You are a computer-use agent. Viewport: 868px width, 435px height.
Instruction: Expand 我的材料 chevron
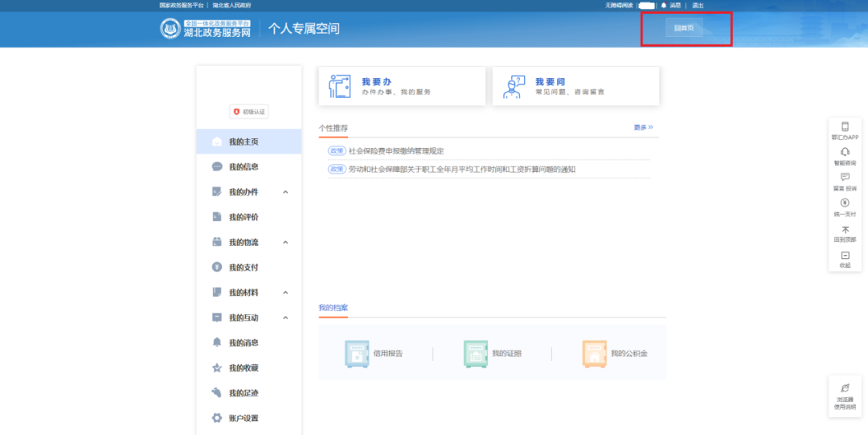pyautogui.click(x=285, y=293)
